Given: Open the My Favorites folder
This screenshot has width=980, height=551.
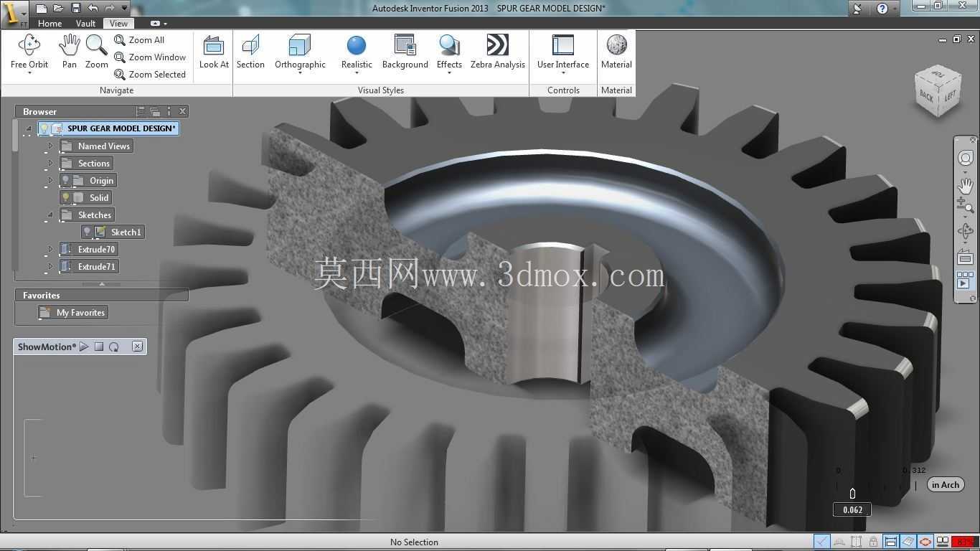Looking at the screenshot, I should pos(73,313).
